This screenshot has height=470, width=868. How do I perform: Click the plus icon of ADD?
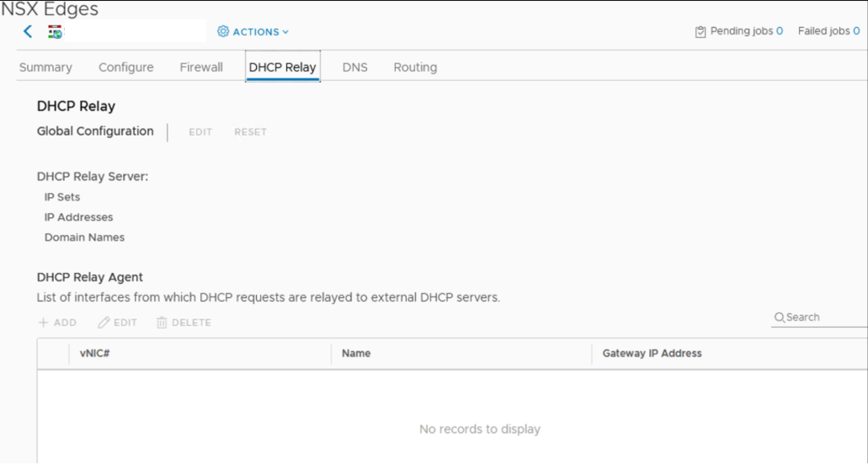(43, 323)
